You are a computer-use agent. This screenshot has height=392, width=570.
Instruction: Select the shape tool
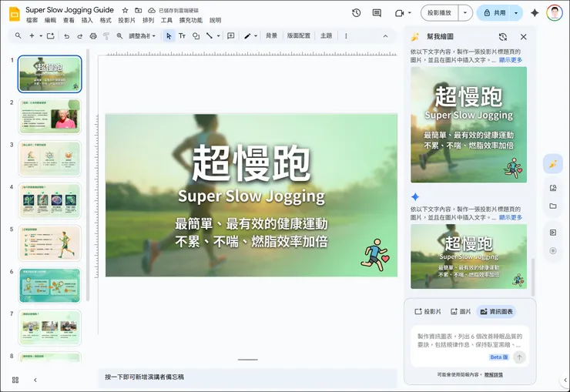tap(196, 36)
